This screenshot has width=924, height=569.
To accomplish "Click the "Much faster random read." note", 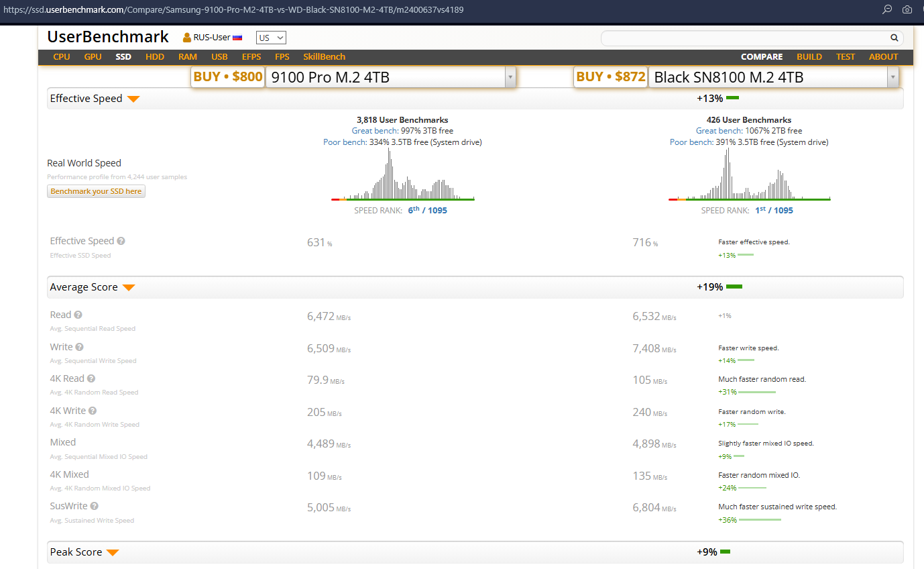I will coord(762,379).
